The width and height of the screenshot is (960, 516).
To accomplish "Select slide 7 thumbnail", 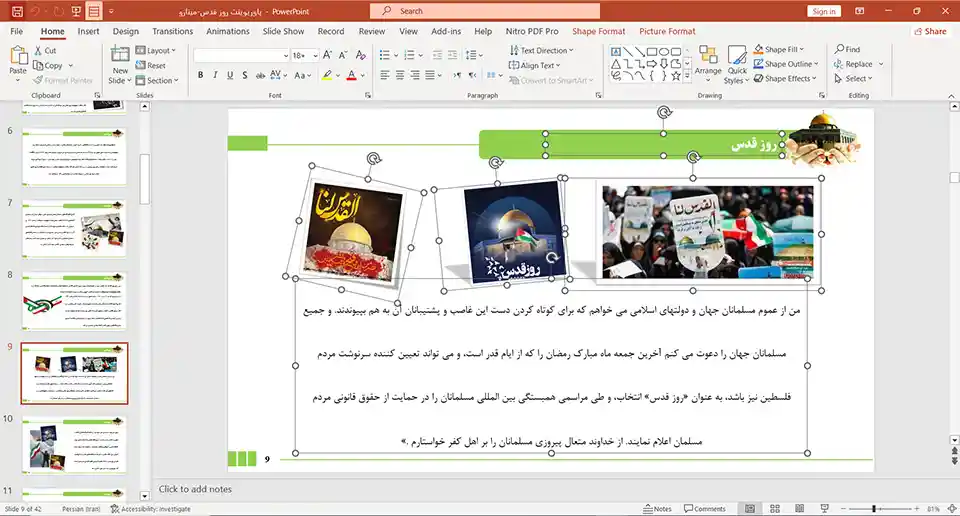I will tap(74, 229).
